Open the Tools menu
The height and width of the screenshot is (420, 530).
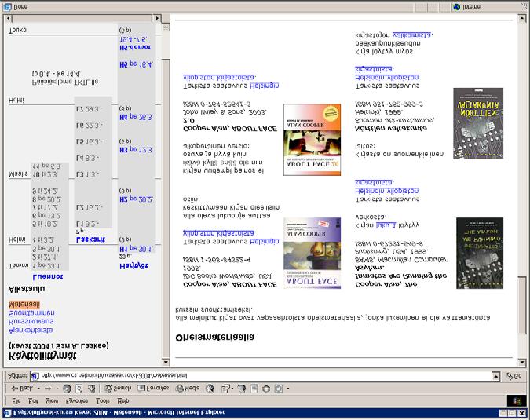pos(102,400)
